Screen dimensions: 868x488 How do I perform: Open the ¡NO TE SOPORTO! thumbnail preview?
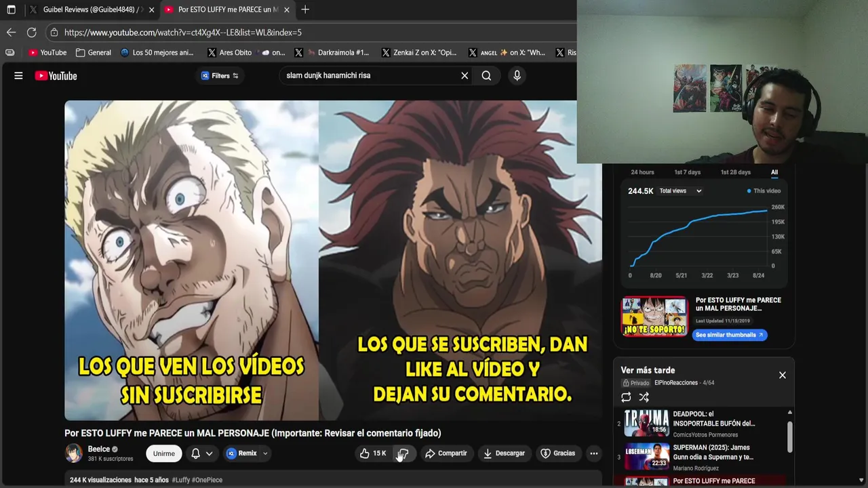pyautogui.click(x=654, y=317)
